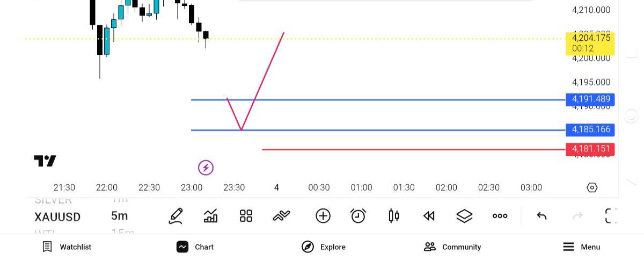Viewport: 644px width, 260px height.
Task: Click the add plus circle icon
Action: pos(323,216)
